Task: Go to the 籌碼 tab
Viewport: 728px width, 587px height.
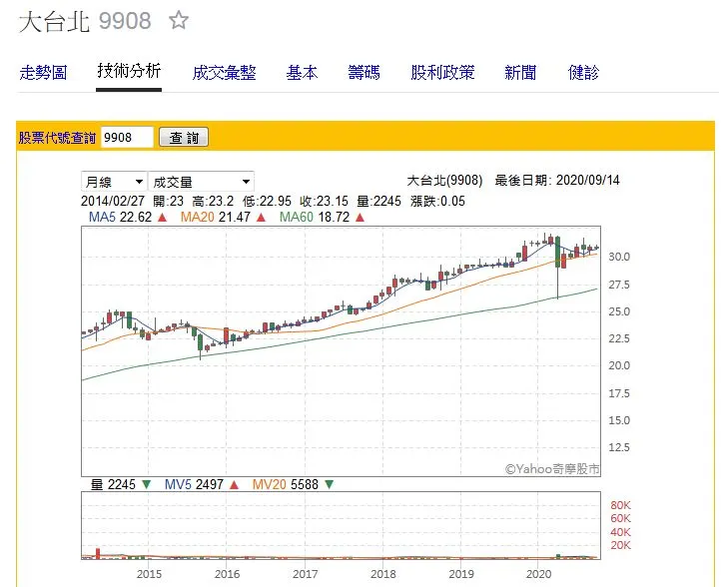Action: pyautogui.click(x=364, y=73)
